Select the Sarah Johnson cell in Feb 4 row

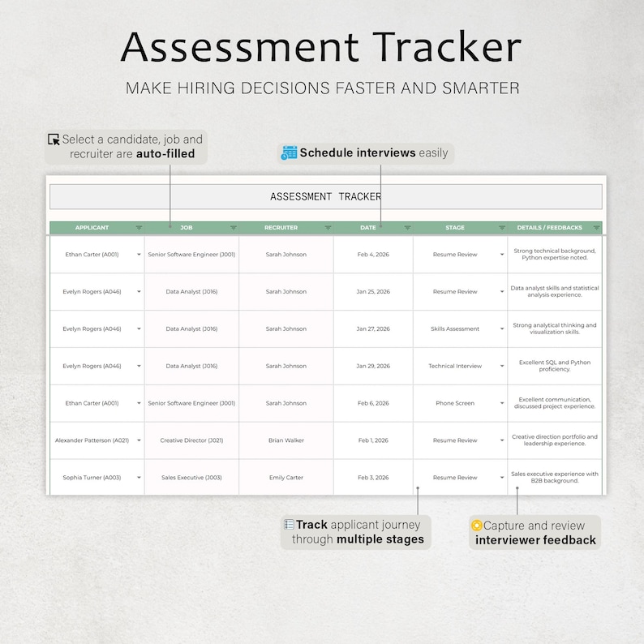tap(286, 255)
